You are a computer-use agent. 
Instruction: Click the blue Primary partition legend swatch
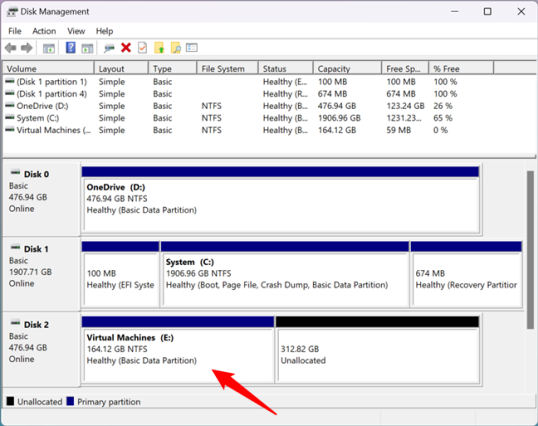tap(70, 401)
